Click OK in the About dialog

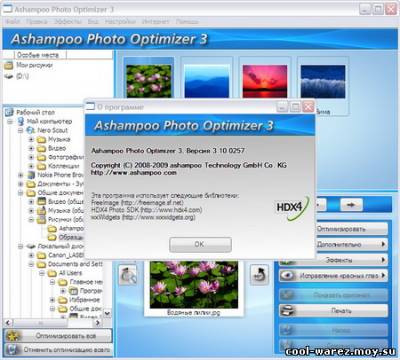click(x=200, y=245)
